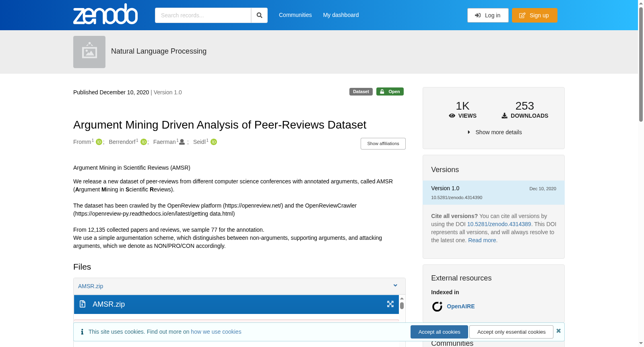Click Show affiliations button
The height and width of the screenshot is (347, 644).
(383, 143)
